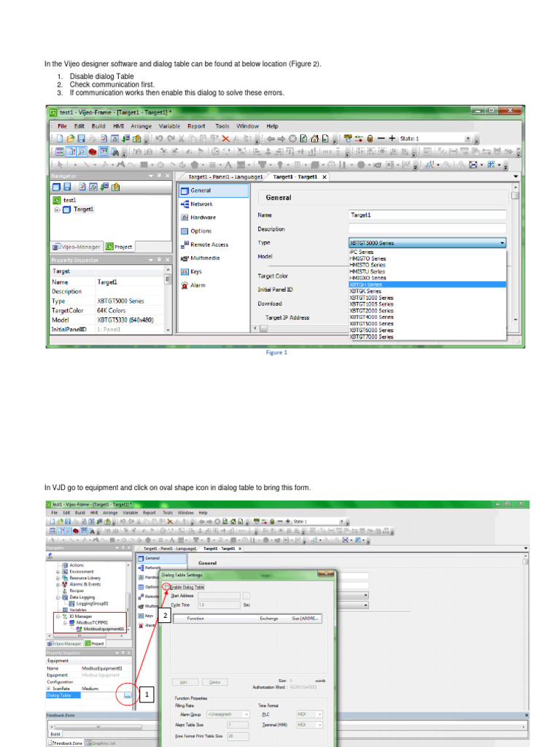Switch to Target1 - Panel1 - Language1 tab, Figure 1
Screen dimensions: 560x747
[225, 177]
